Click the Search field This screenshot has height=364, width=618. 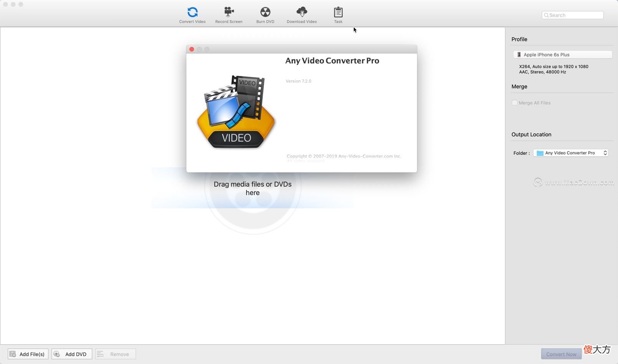click(x=573, y=15)
